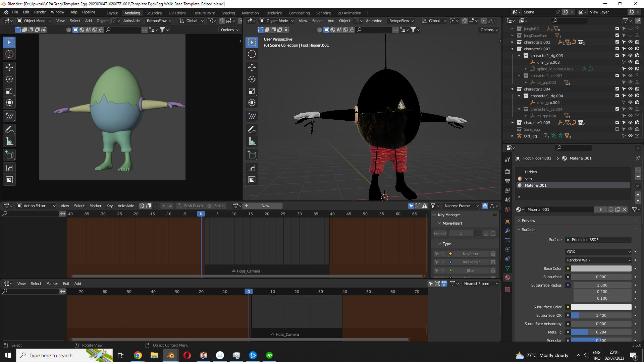The height and width of the screenshot is (362, 644).
Task: Open the Render menu
Action: 40,12
